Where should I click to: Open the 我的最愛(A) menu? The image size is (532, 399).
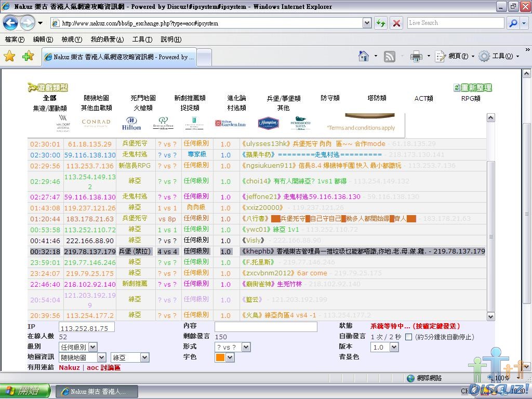[x=107, y=39]
